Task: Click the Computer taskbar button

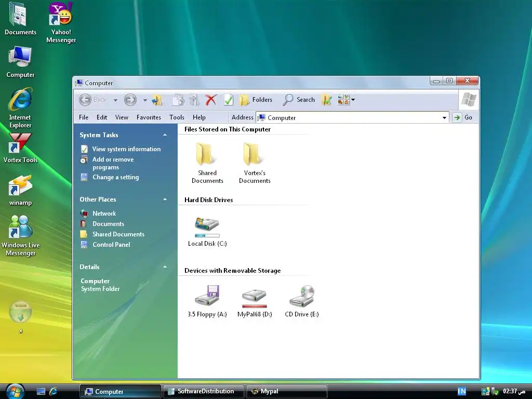Action: click(x=120, y=391)
